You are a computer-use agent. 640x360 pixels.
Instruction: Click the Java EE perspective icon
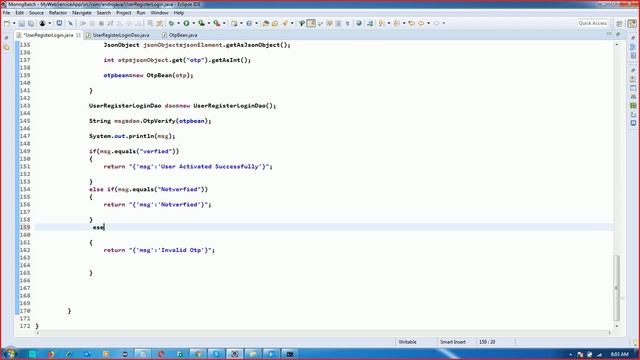pos(632,24)
